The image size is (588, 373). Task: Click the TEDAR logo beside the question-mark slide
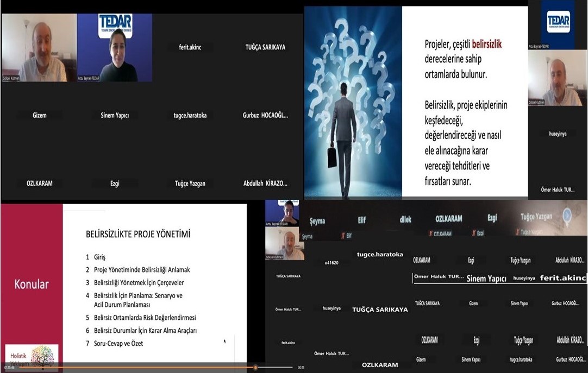pos(558,22)
